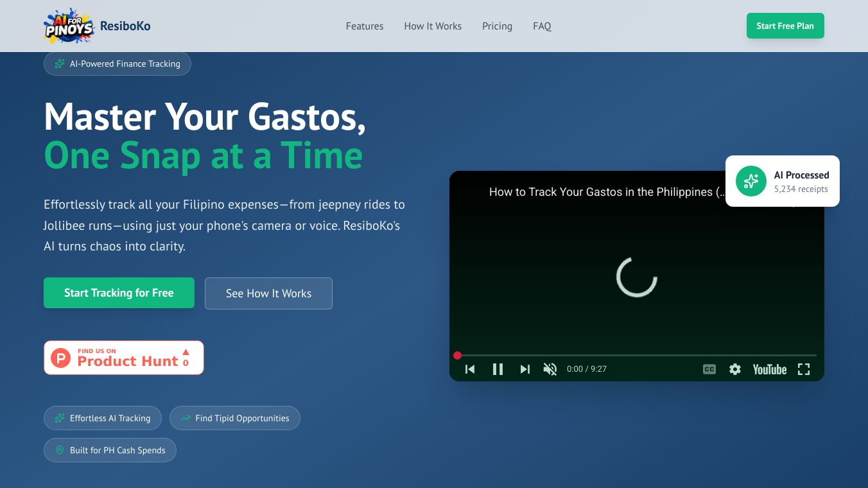The image size is (868, 488).
Task: Unmute the video
Action: [x=550, y=369]
